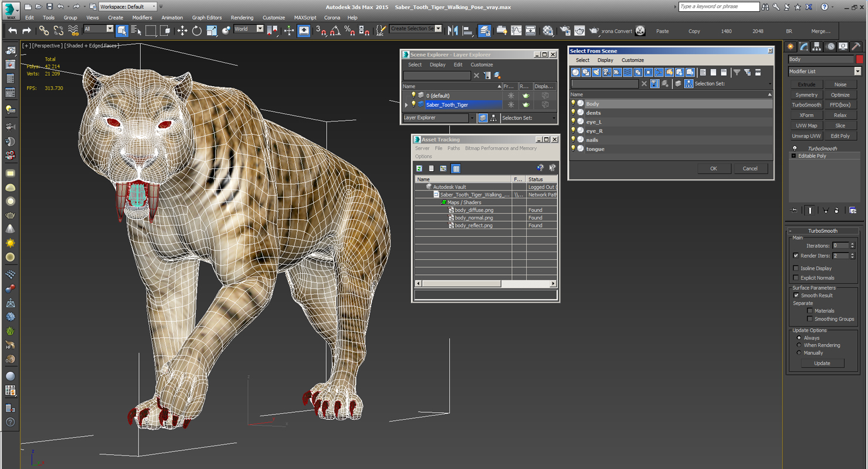Activate the Select and Uniform Scale tool

tap(212, 30)
